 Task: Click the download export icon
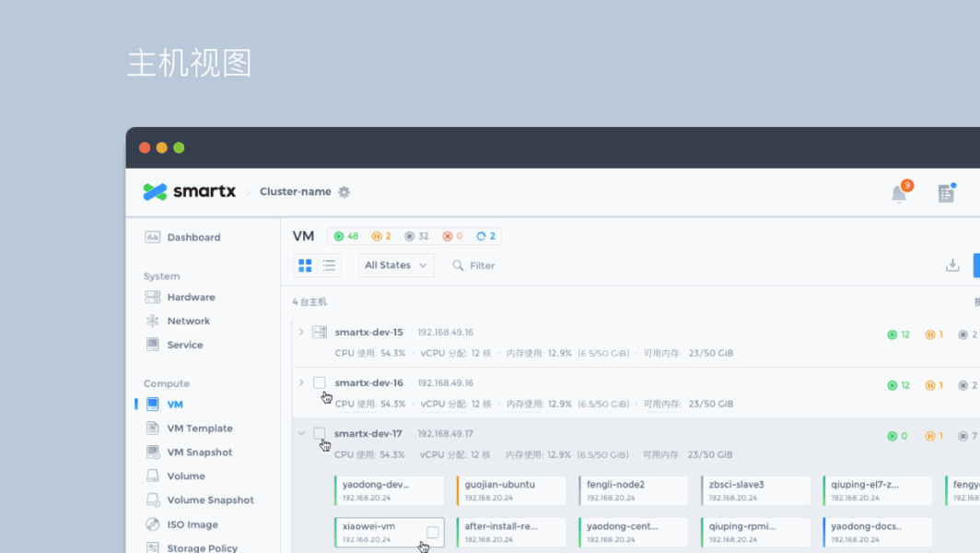952,265
